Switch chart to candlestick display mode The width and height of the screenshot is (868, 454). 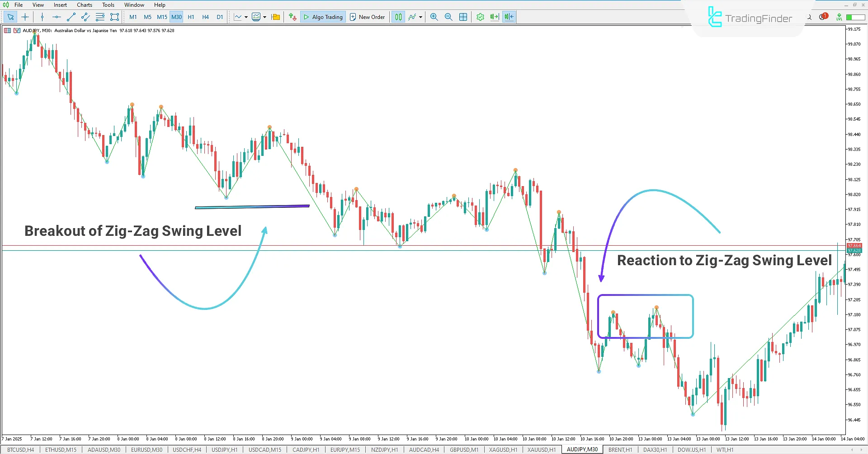click(398, 17)
